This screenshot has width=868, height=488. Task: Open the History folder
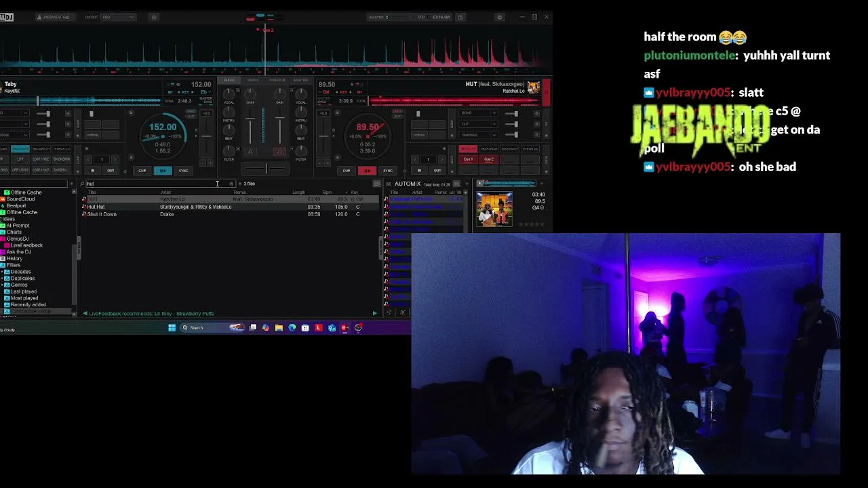pyautogui.click(x=14, y=258)
